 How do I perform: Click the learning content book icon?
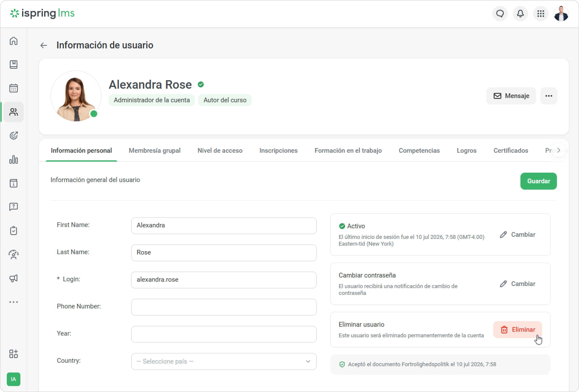click(13, 64)
